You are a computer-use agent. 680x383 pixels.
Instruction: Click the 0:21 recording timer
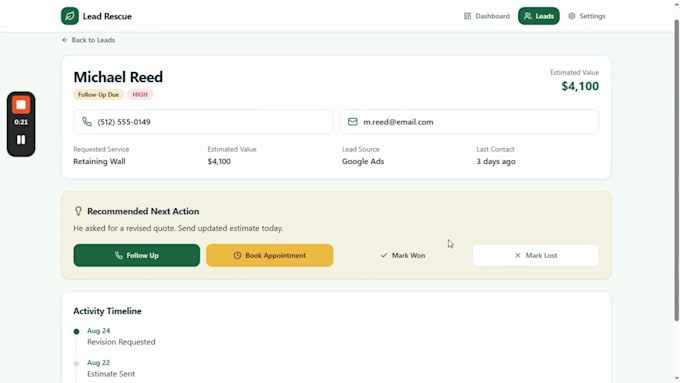pos(21,122)
